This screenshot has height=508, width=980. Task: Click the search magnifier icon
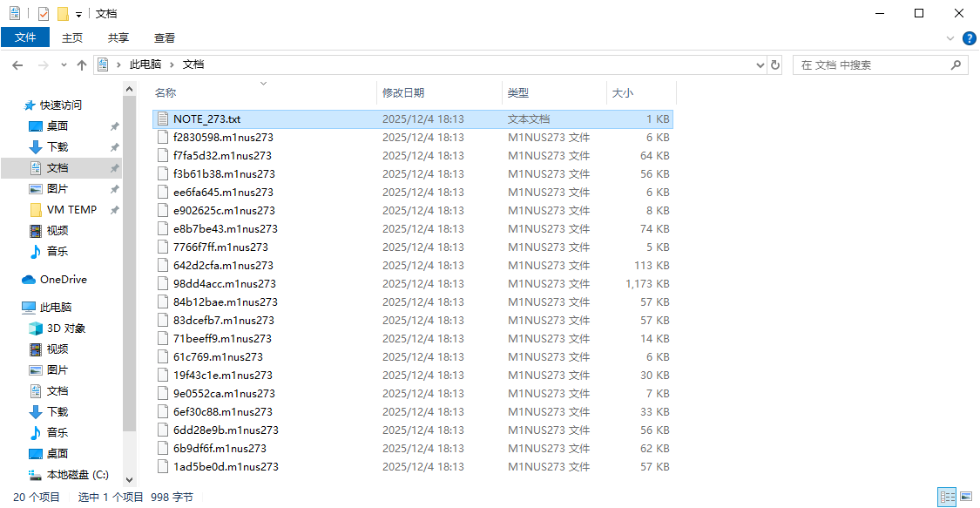[956, 65]
